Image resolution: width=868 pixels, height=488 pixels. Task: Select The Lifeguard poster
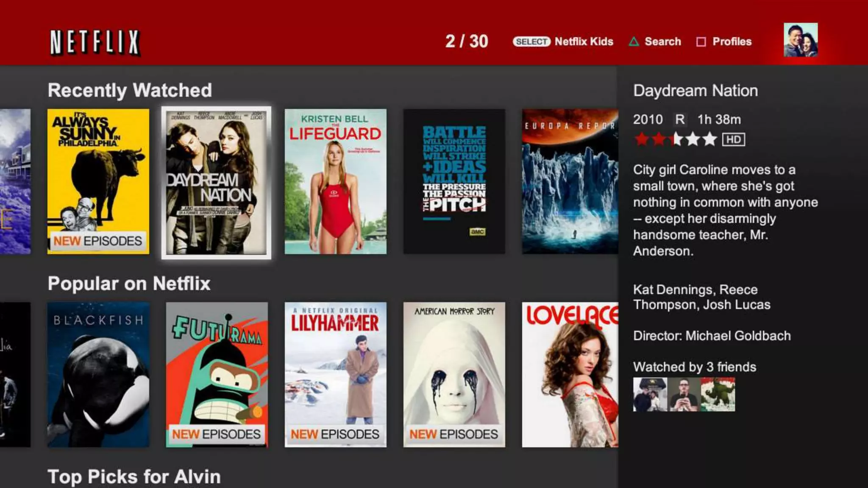pyautogui.click(x=335, y=181)
